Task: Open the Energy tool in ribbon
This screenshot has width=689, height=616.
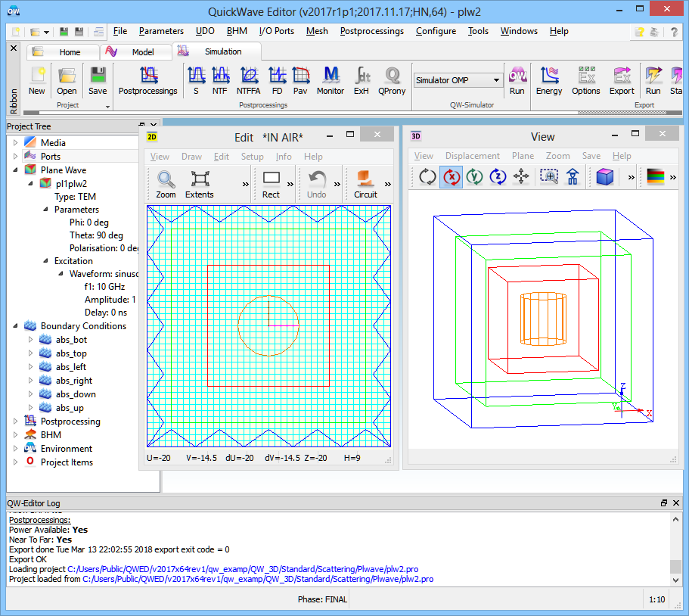Action: (x=549, y=81)
